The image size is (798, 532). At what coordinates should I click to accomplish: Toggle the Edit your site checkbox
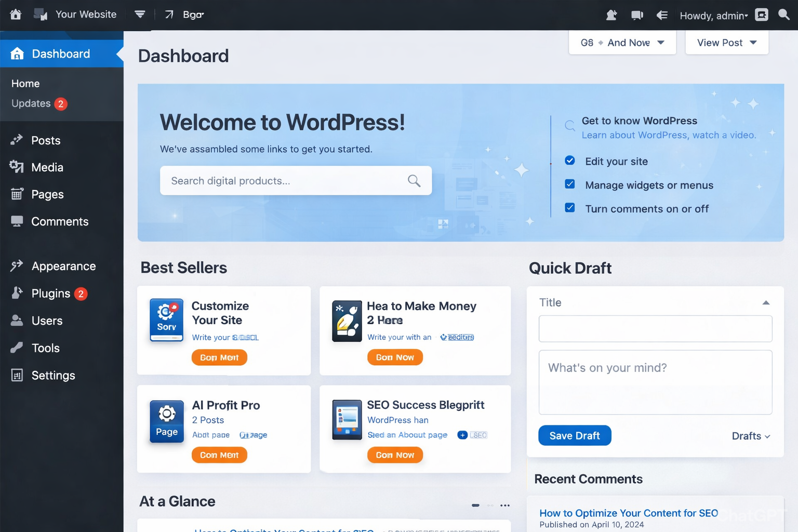click(x=570, y=161)
